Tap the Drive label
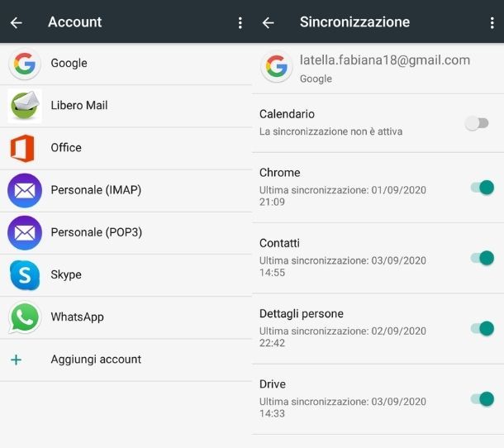The width and height of the screenshot is (504, 448). click(x=273, y=384)
